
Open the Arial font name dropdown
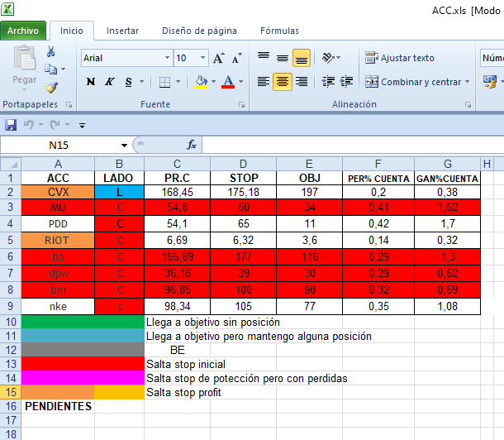coord(167,58)
